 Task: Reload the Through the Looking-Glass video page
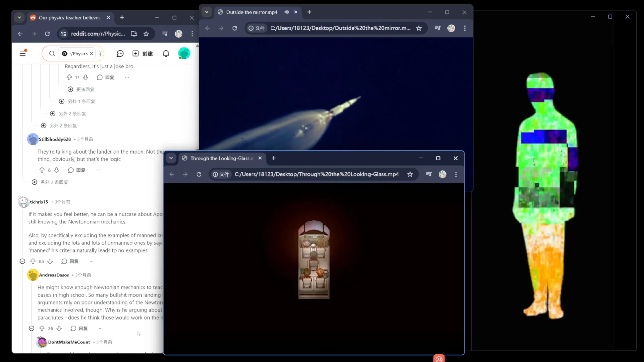coord(199,174)
